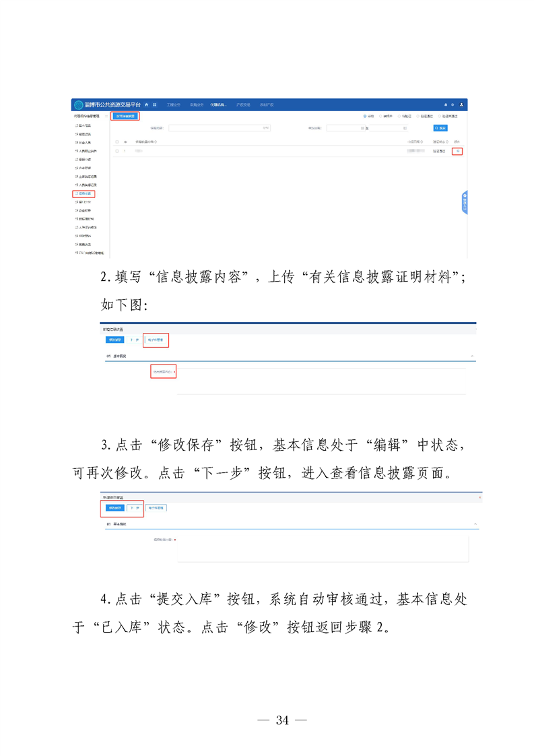This screenshot has width=534, height=756.
Task: Select the first status radio button above the search
Action: click(365, 116)
